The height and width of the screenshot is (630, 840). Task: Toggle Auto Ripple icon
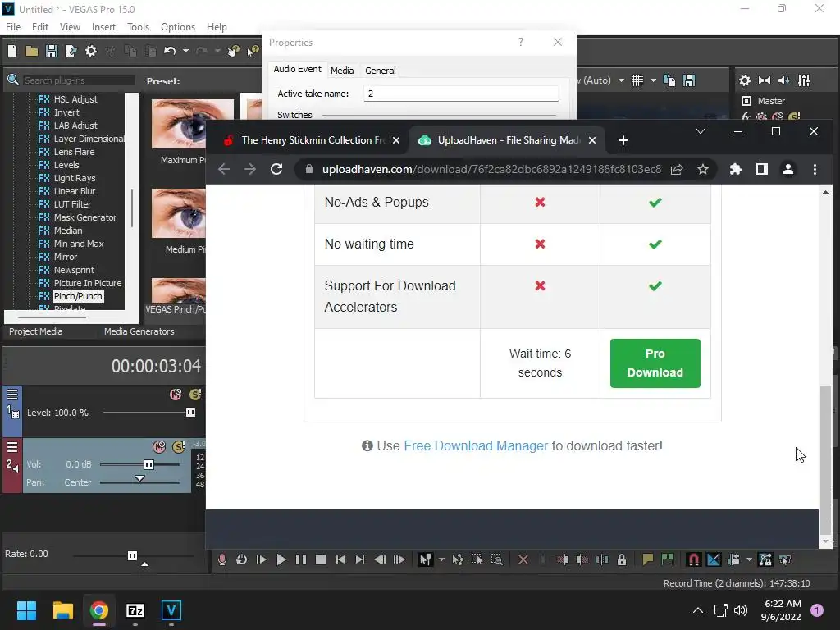coord(733,559)
